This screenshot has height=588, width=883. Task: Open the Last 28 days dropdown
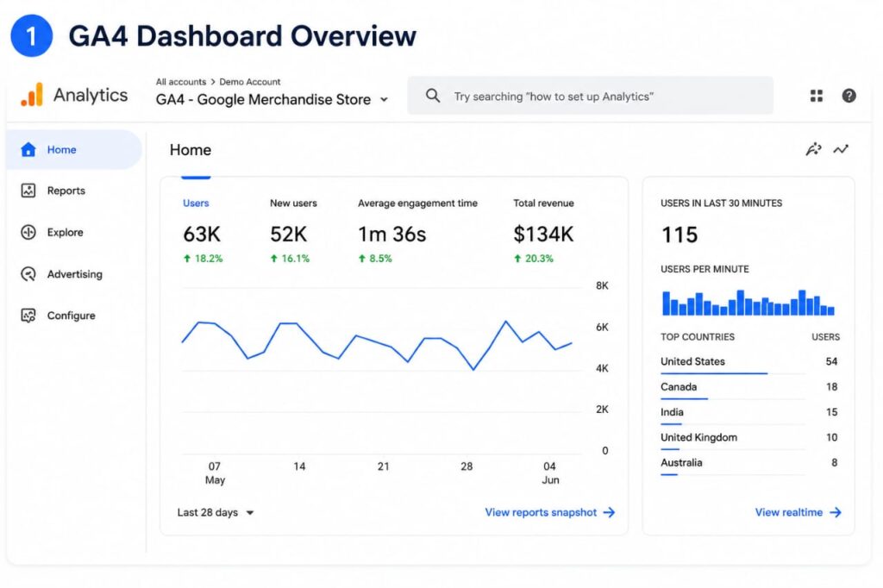(x=215, y=512)
